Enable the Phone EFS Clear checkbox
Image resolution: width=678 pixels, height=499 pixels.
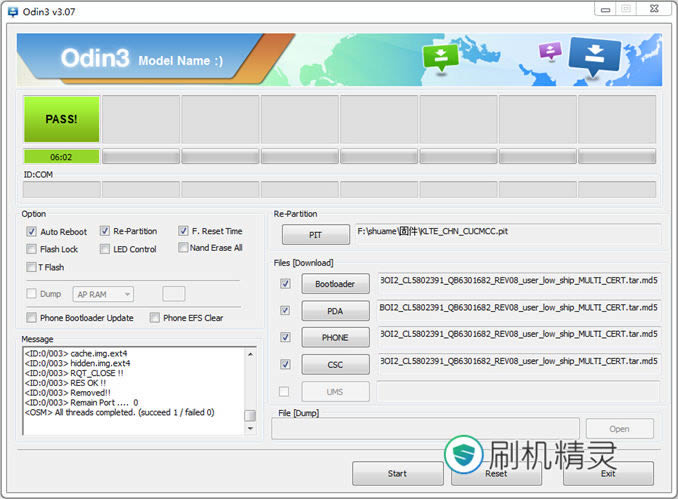pos(155,318)
